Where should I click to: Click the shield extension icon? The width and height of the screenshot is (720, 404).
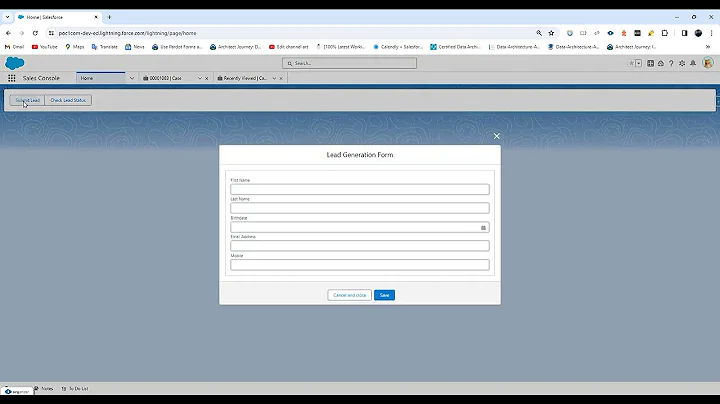click(x=569, y=33)
